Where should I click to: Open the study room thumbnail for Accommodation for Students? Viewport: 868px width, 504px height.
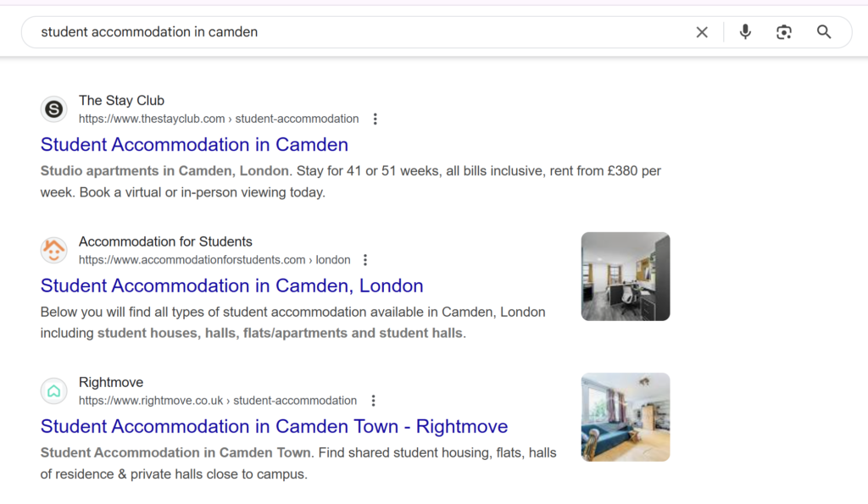point(626,277)
